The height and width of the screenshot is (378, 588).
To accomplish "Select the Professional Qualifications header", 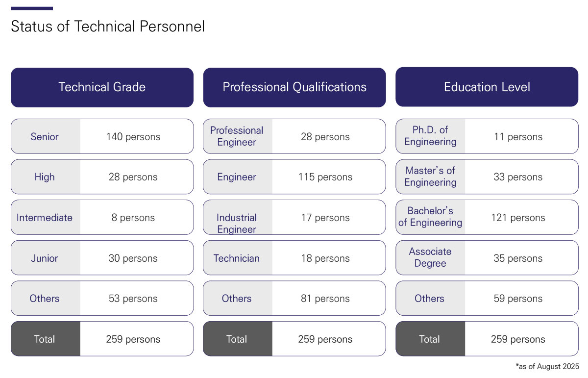I will pos(294,87).
